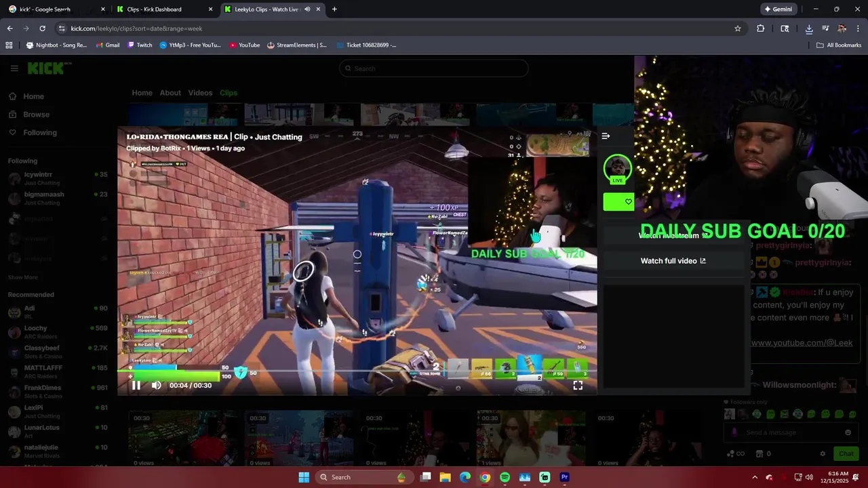Open the Chrome three-dot menu

click(859, 28)
